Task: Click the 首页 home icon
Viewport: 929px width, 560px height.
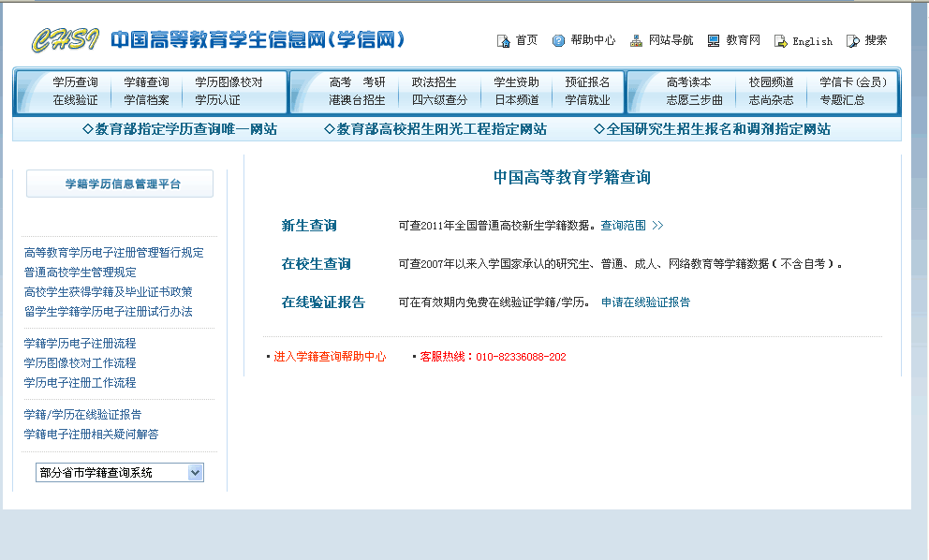Action: tap(503, 41)
